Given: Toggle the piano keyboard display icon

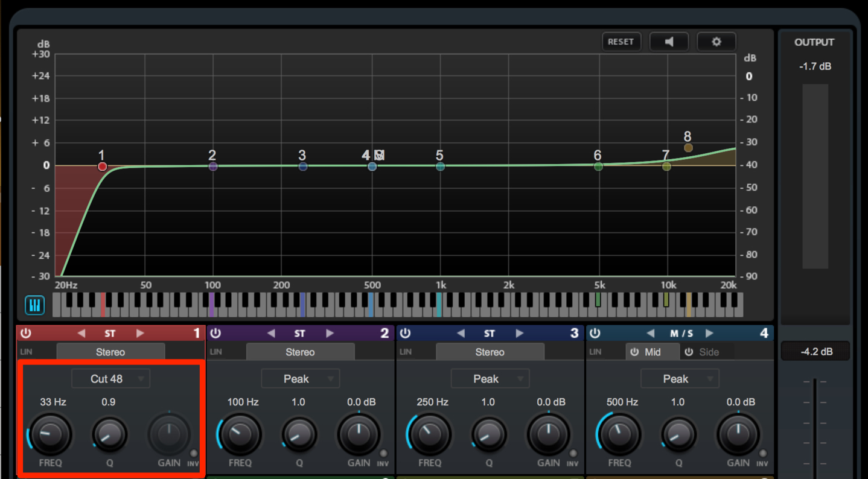Looking at the screenshot, I should 35,305.
